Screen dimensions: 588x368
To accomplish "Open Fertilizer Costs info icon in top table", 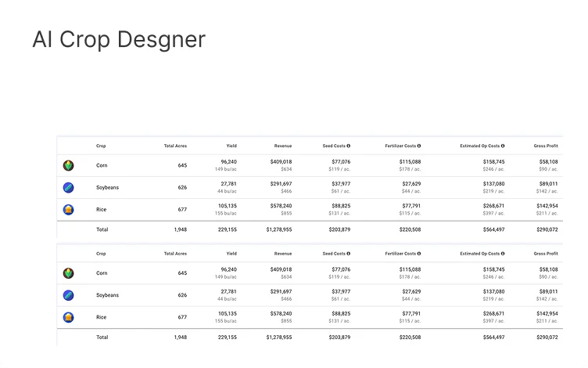I will (x=419, y=146).
